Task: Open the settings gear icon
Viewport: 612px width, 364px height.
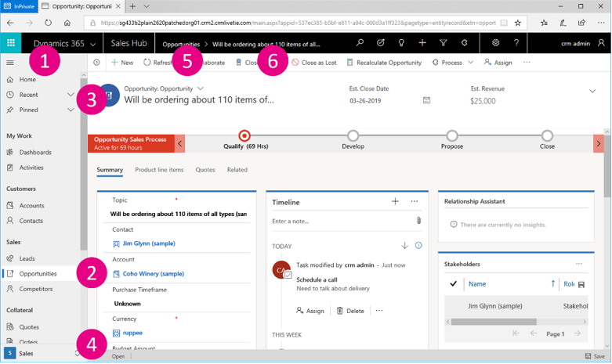Action: [x=495, y=43]
